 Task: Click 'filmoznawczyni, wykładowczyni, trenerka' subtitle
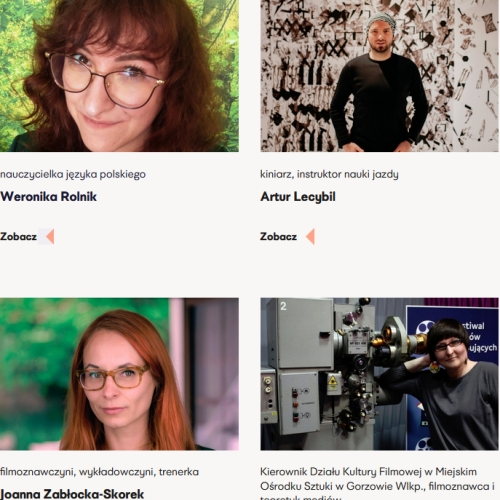click(99, 472)
